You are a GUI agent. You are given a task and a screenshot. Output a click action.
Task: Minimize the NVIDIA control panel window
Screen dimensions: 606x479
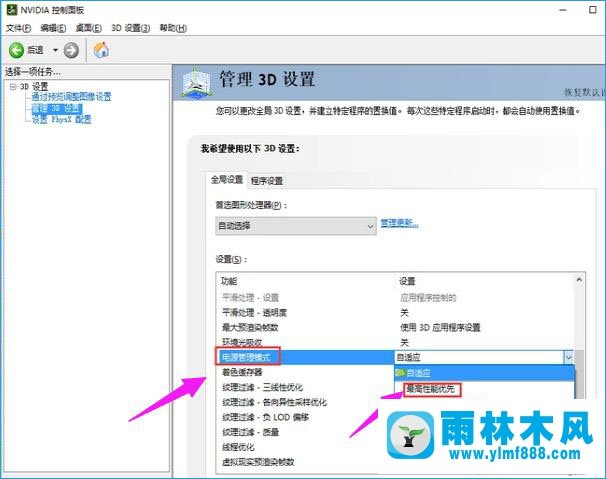click(563, 10)
